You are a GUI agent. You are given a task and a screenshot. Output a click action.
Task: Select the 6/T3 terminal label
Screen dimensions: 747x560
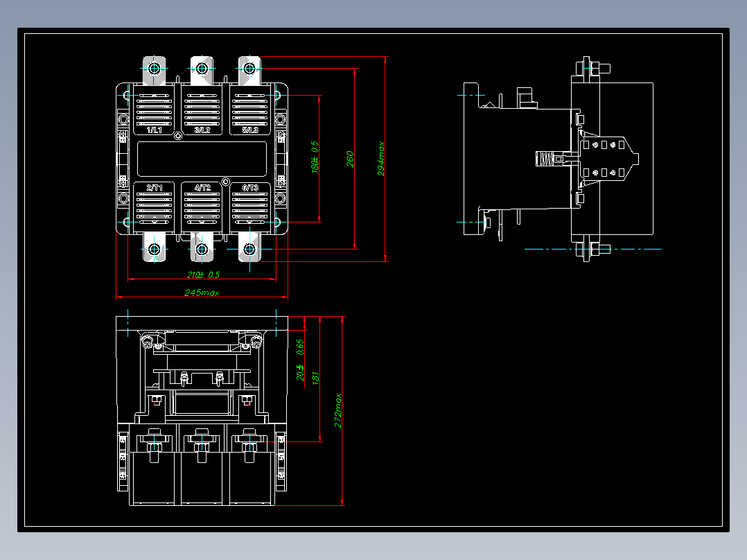coord(250,188)
